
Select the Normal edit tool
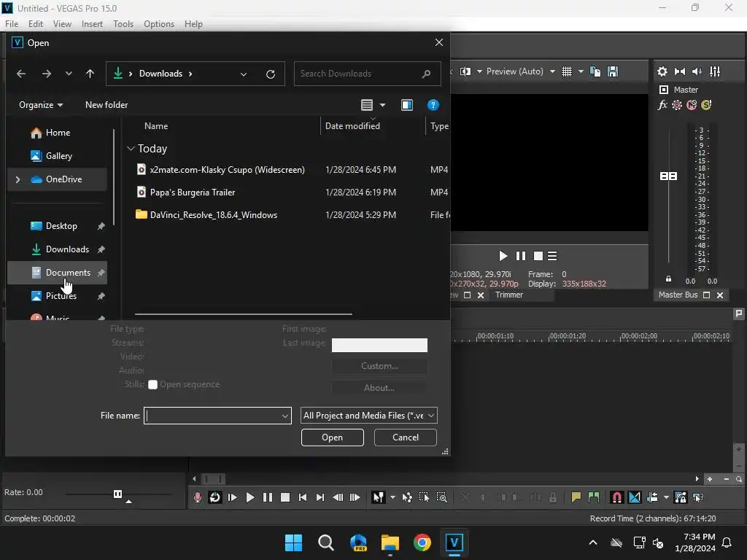tap(379, 497)
